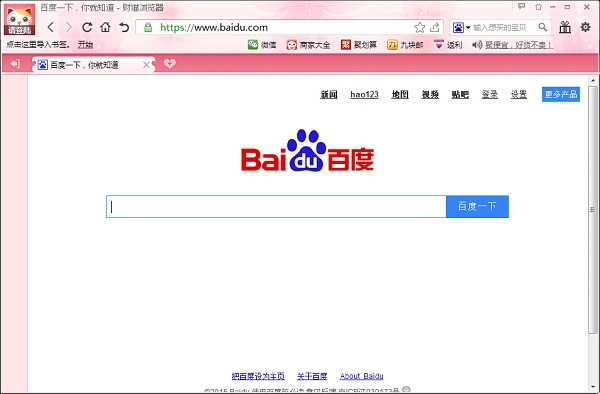Open the 返利 bookmark

point(448,45)
